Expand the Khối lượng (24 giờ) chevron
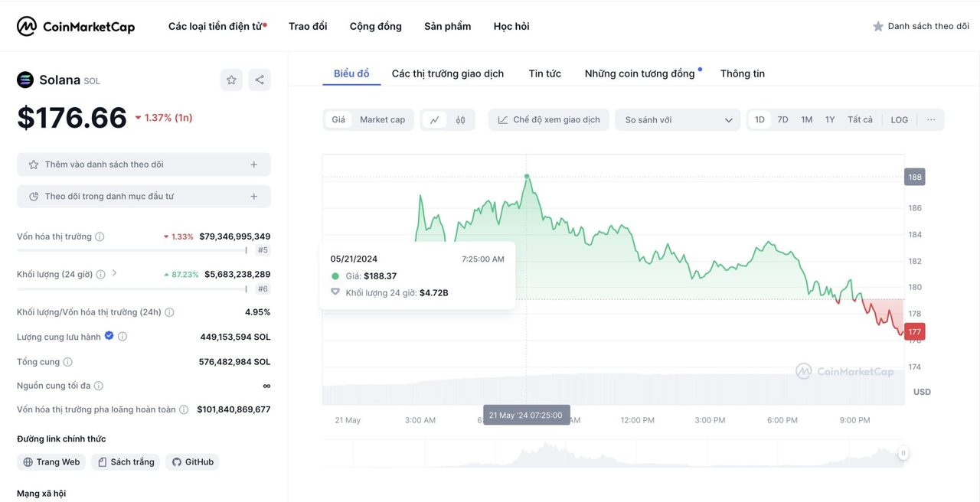 click(x=115, y=273)
